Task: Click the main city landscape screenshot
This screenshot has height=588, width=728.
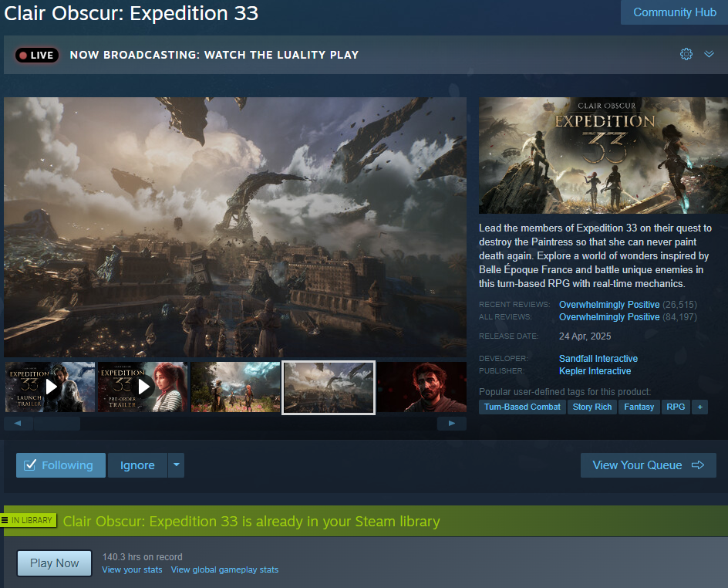Action: 235,227
